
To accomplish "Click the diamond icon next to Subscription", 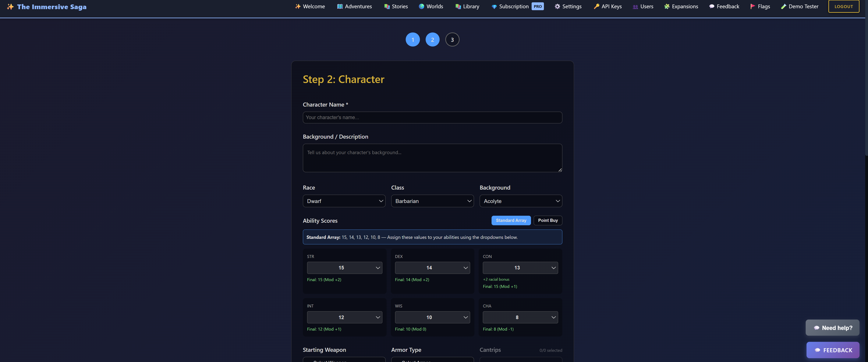I will coord(494,7).
